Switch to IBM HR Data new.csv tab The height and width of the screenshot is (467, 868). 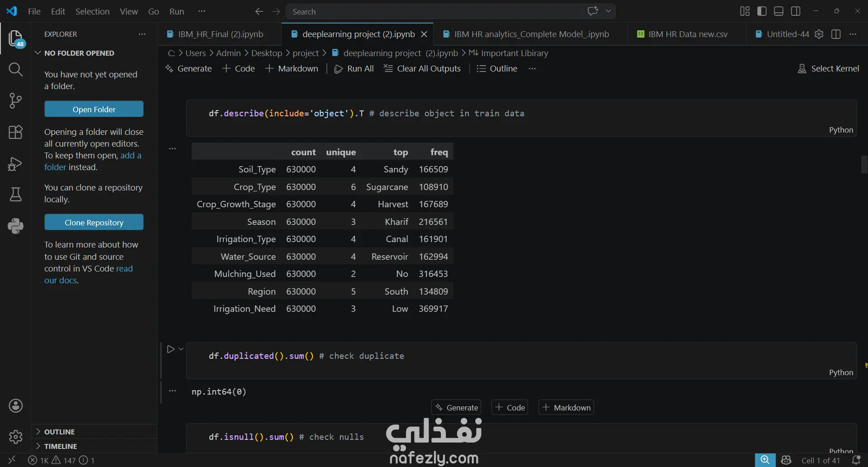688,34
